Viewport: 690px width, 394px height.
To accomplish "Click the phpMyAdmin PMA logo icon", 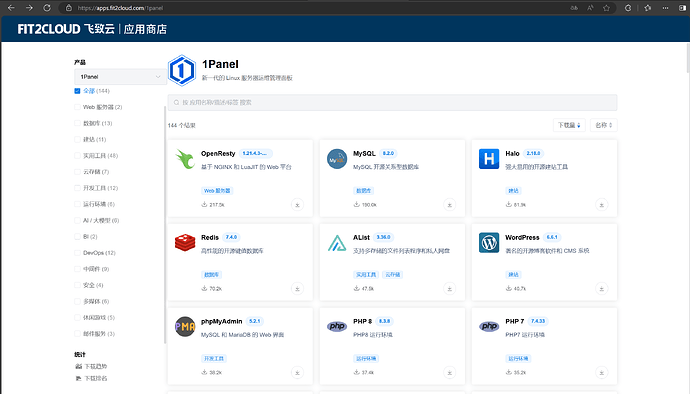I will (x=185, y=327).
